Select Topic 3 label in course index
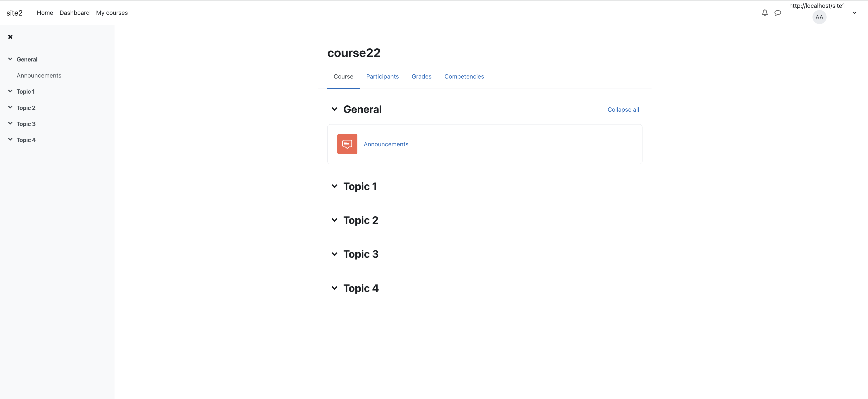This screenshot has width=868, height=399. point(26,124)
